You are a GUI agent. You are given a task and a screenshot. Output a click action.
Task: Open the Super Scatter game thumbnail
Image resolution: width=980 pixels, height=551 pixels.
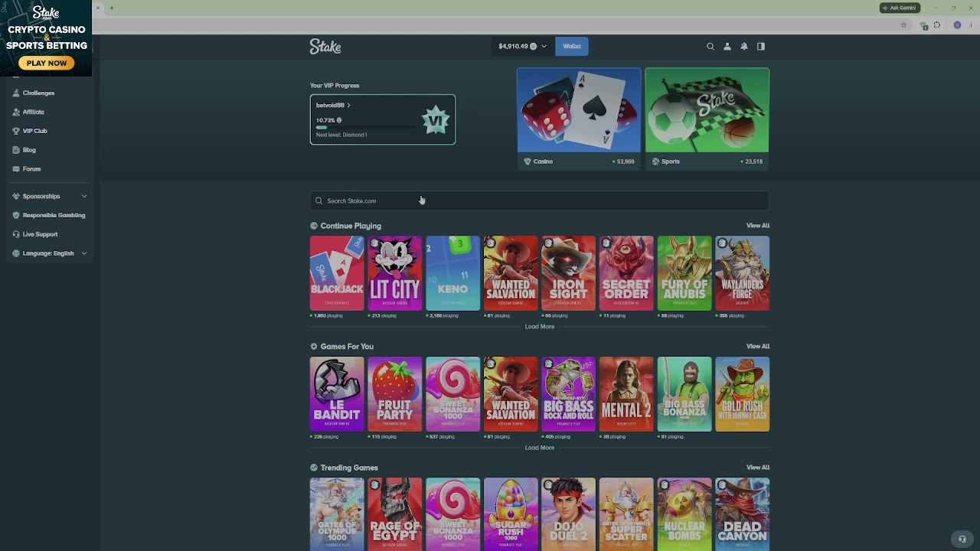point(626,514)
